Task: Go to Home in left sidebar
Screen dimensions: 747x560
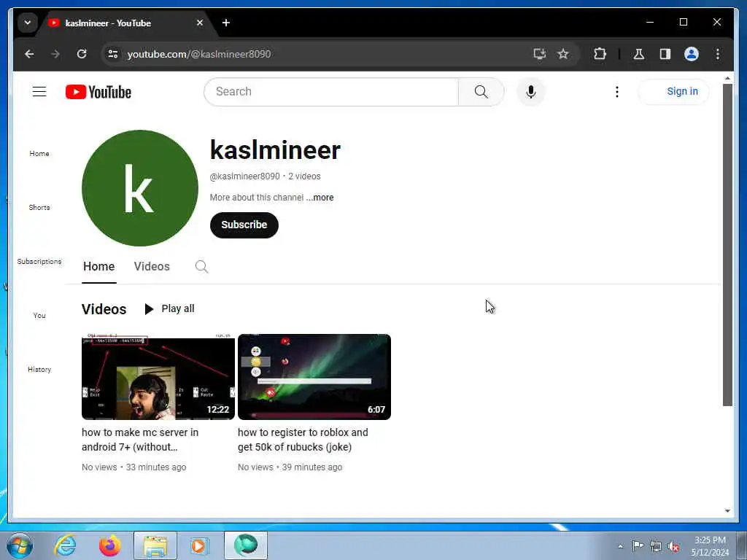Action: 39,153
